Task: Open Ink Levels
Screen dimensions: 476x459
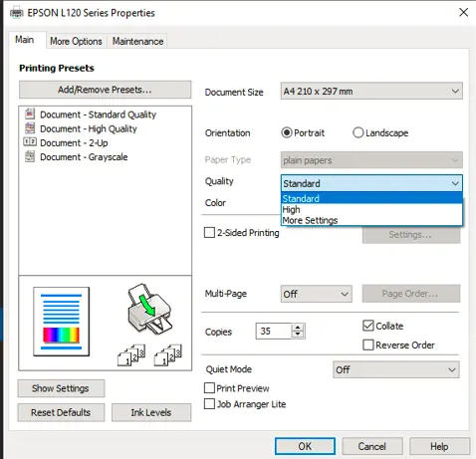Action: tap(151, 412)
